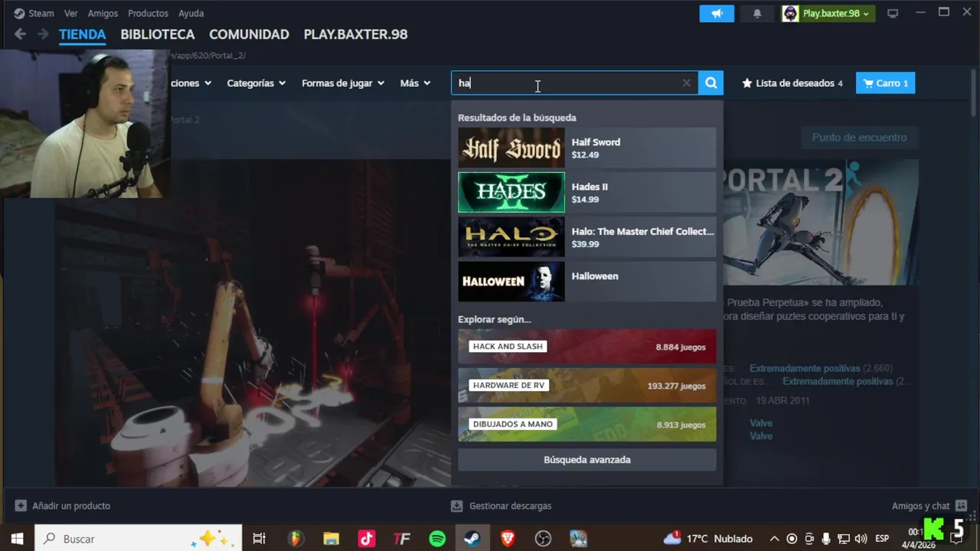Select the Half Sword search result
The image size is (980, 551).
587,148
